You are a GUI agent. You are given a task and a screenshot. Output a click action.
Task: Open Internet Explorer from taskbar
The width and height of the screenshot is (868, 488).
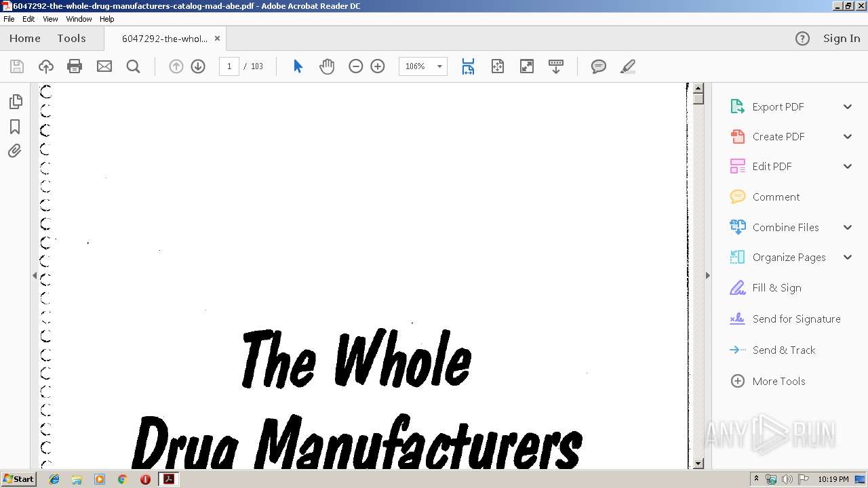point(54,479)
